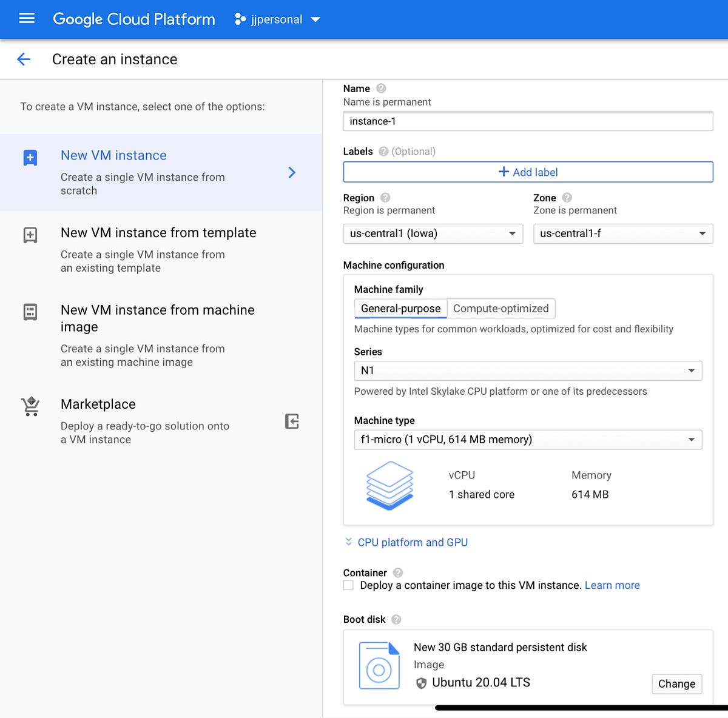728x718 pixels.
Task: Show help for the Labels field
Action: [x=383, y=152]
